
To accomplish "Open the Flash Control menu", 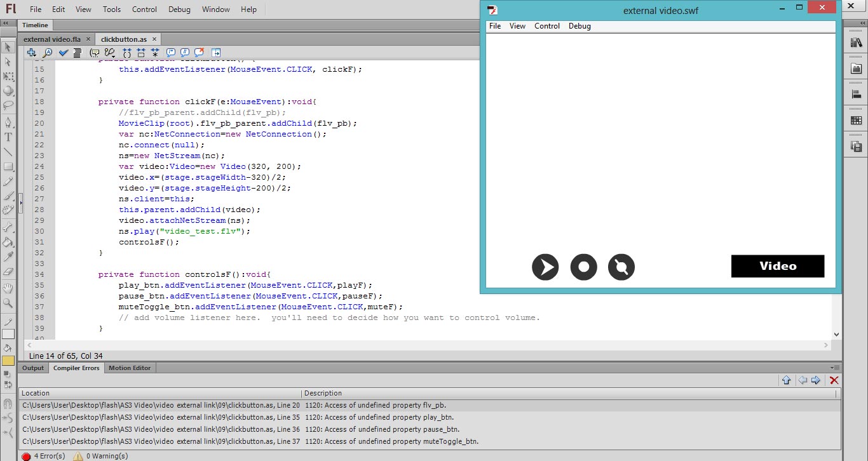I will tap(144, 10).
